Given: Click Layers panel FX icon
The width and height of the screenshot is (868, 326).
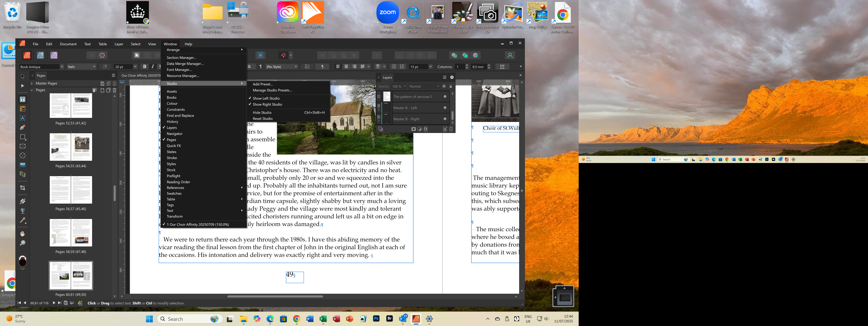Looking at the screenshot, I should tap(426, 129).
